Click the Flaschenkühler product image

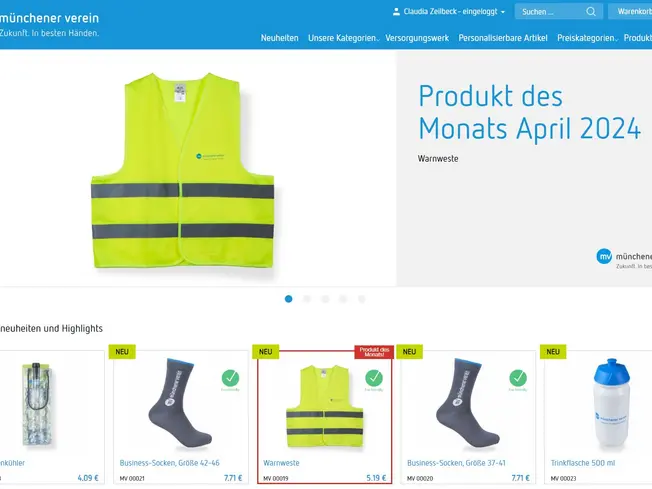(37, 405)
